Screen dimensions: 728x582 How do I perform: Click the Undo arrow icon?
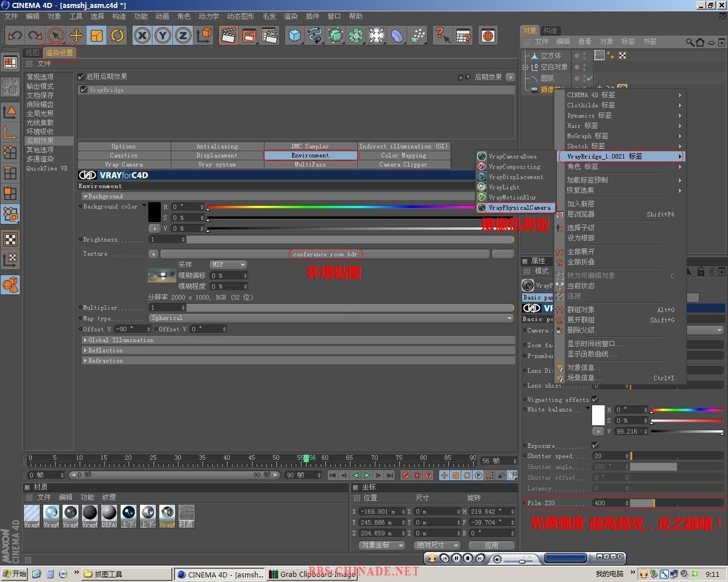15,36
